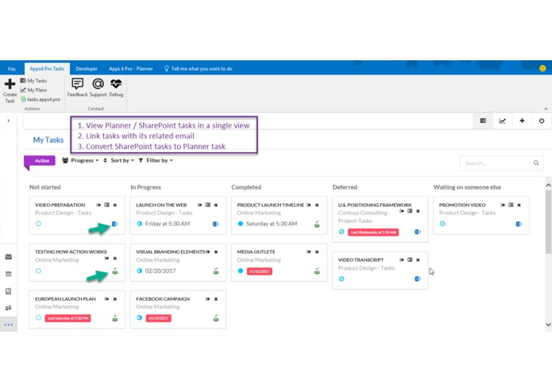This screenshot has height=392, width=552.
Task: Open the Tasks clipboard icon in sidebar
Action: click(9, 291)
